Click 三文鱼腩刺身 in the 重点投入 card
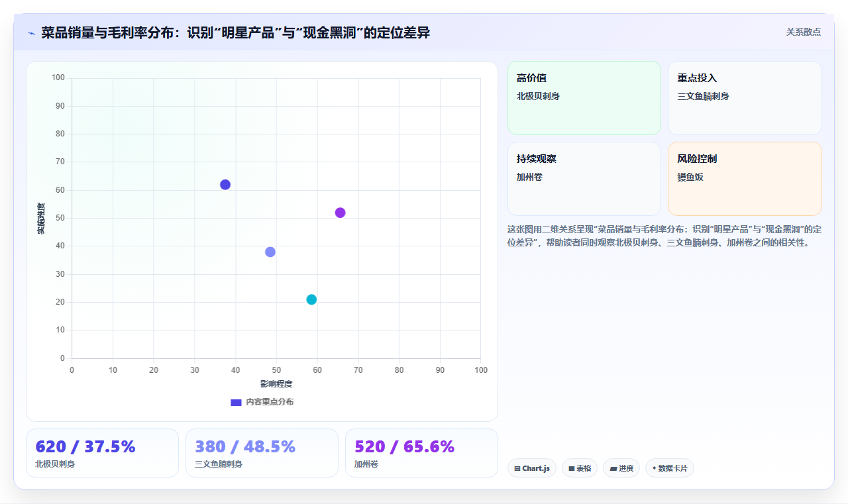The width and height of the screenshot is (848, 504). click(x=703, y=96)
